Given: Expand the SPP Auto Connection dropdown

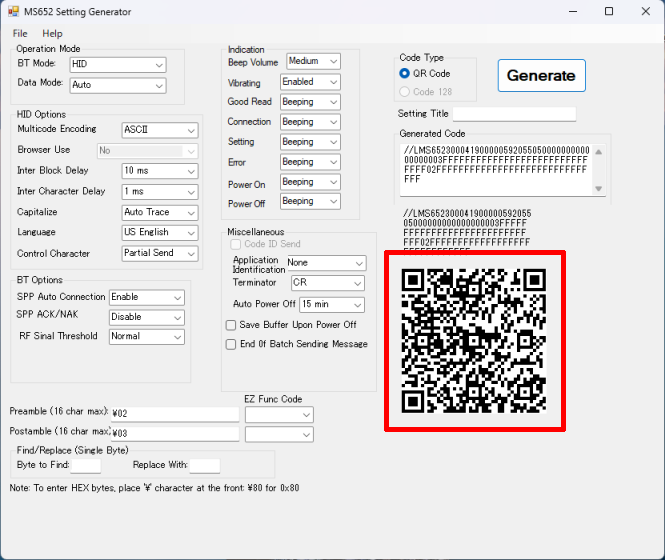Looking at the screenshot, I should [146, 297].
